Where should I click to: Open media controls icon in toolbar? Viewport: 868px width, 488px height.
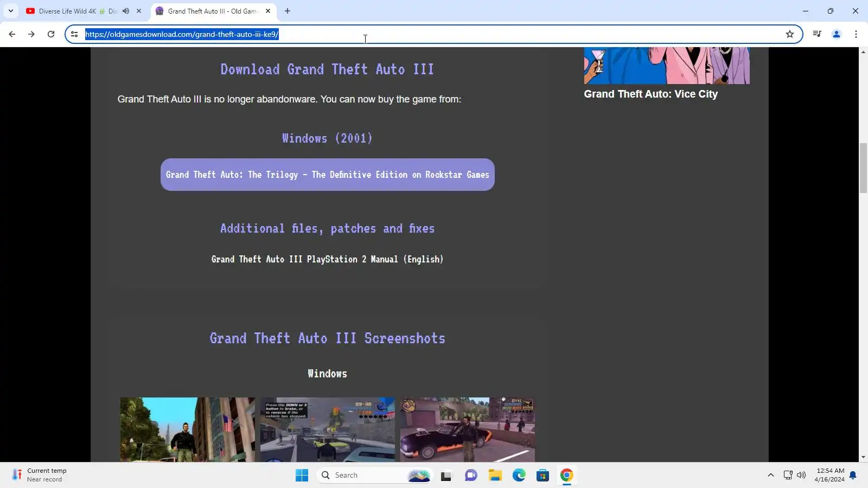[817, 34]
